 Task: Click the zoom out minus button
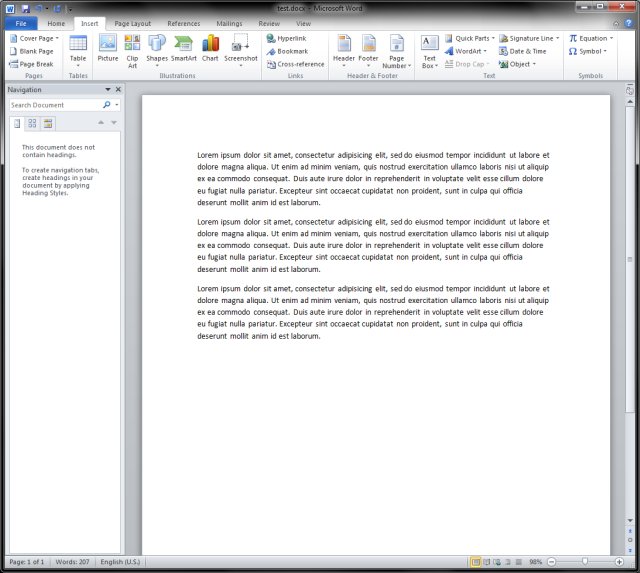pyautogui.click(x=551, y=562)
